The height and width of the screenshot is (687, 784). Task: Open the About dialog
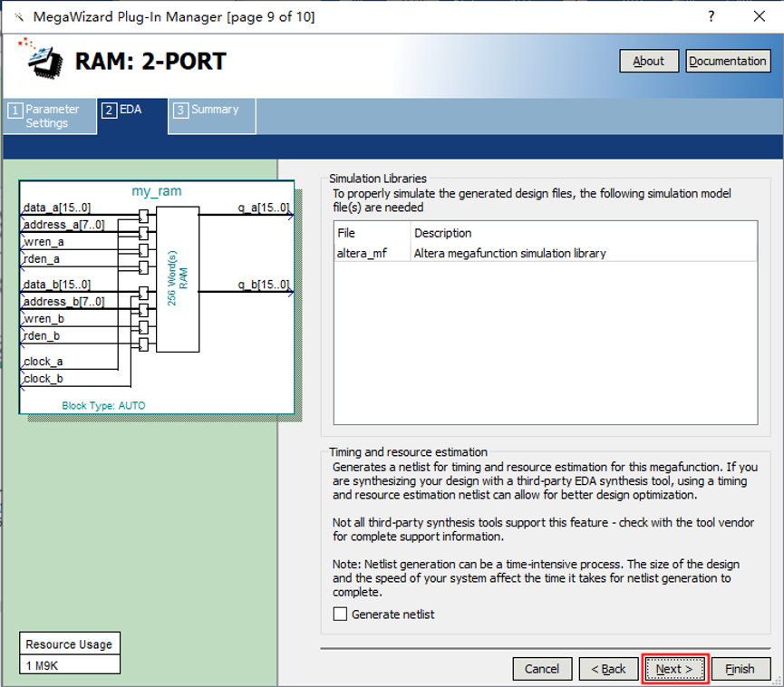(x=648, y=61)
